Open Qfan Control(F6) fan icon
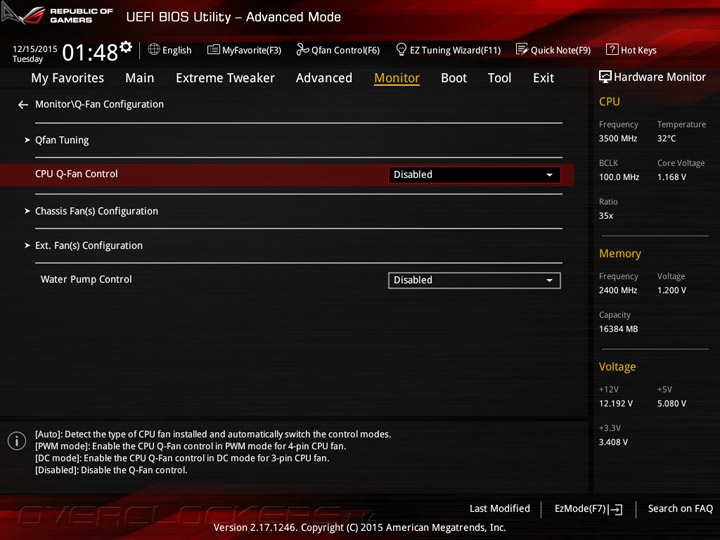This screenshot has height=540, width=720. pos(302,50)
